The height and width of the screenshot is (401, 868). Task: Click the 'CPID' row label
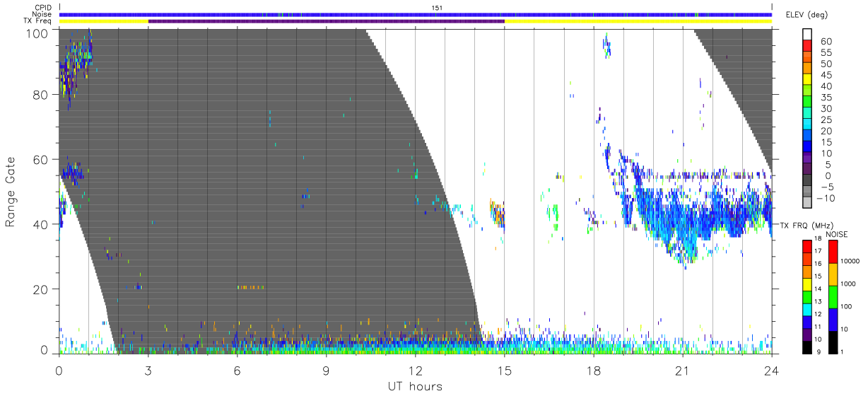click(x=45, y=8)
